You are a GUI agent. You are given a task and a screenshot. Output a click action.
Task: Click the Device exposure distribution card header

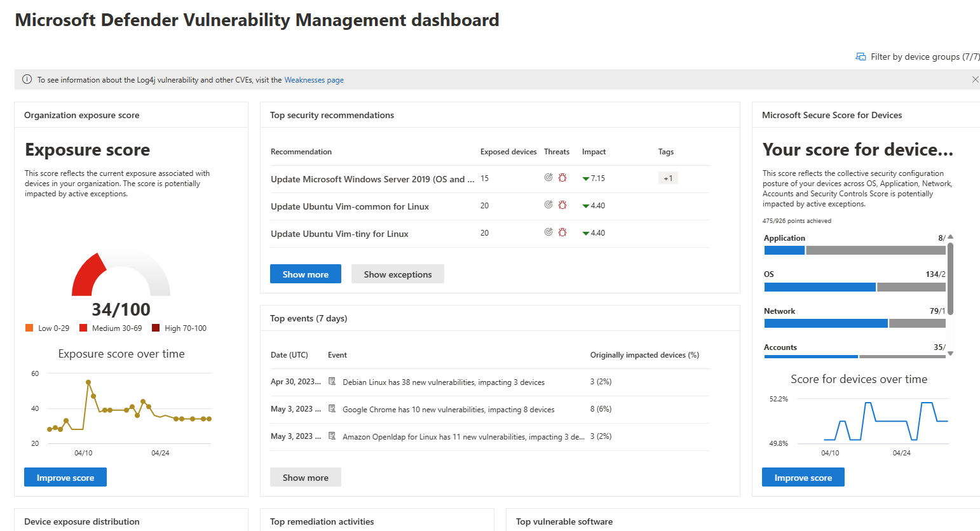(82, 521)
